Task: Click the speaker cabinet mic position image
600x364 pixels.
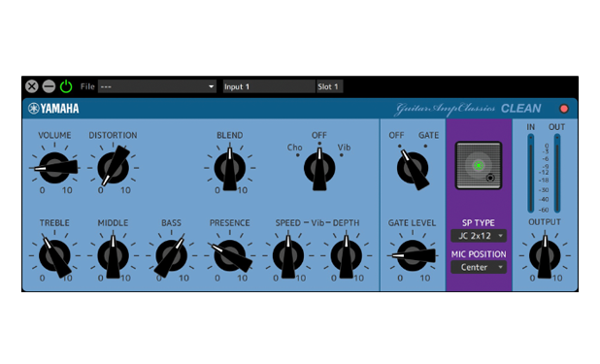Action: tap(479, 165)
